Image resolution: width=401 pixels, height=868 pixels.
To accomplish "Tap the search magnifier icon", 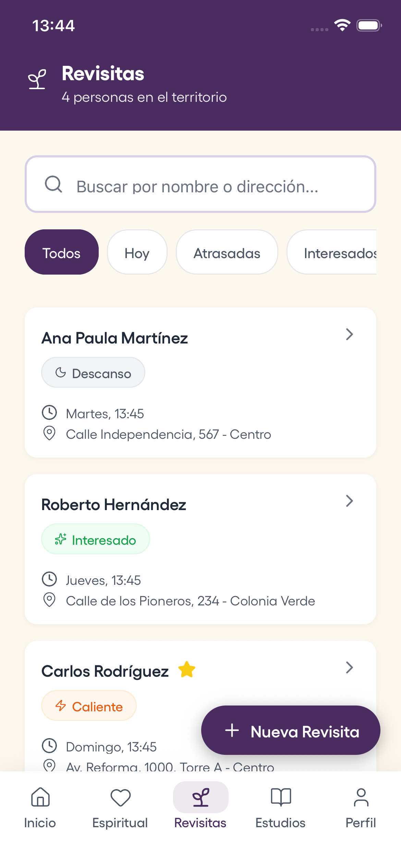I will point(53,184).
